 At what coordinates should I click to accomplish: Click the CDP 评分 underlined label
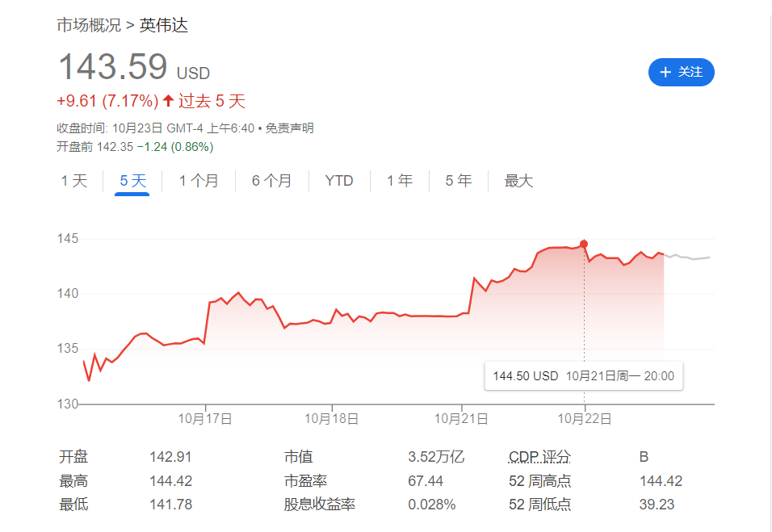[539, 457]
